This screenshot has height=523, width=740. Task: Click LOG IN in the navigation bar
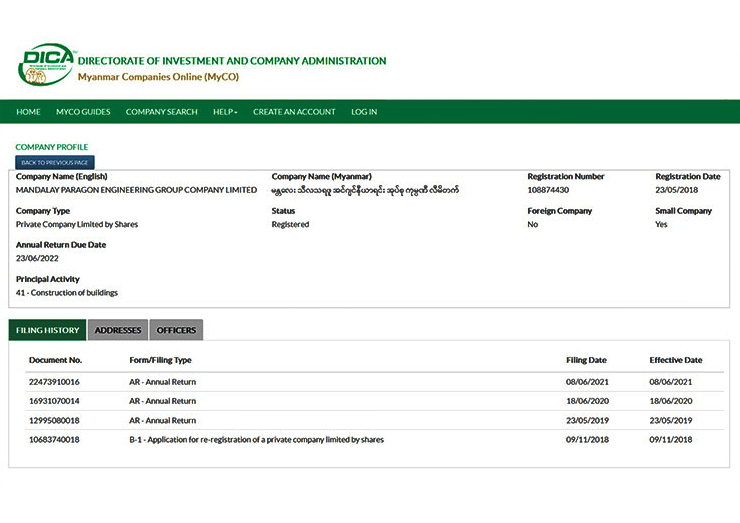click(364, 112)
